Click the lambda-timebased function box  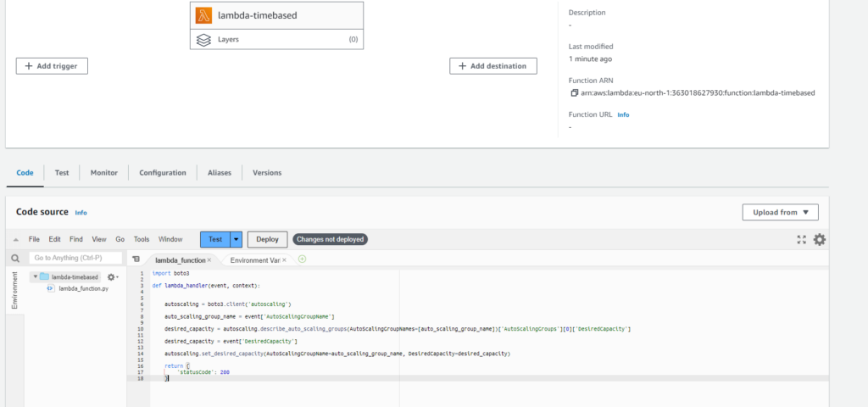tap(277, 15)
